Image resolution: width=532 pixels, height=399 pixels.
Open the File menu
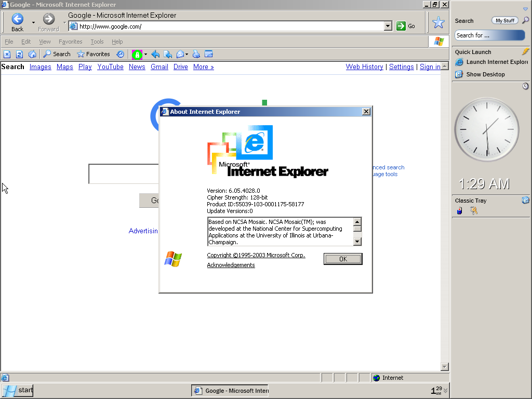(9, 42)
